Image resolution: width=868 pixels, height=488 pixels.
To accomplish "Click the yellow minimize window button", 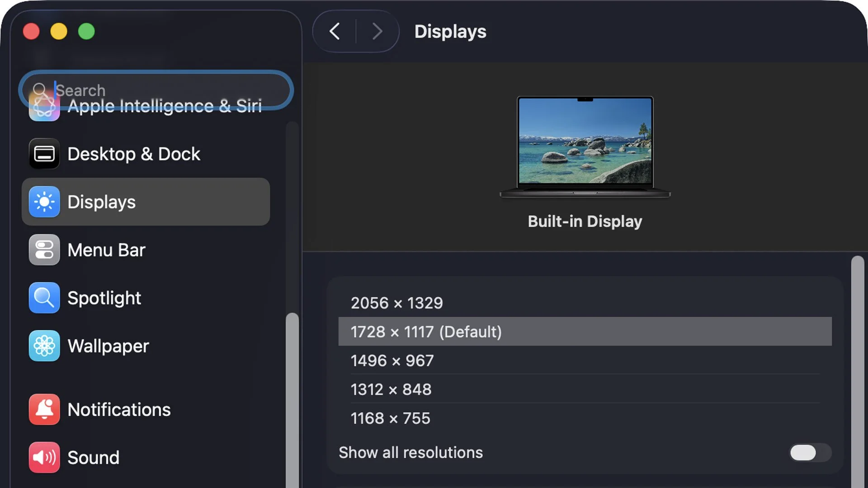I will pos(59,31).
